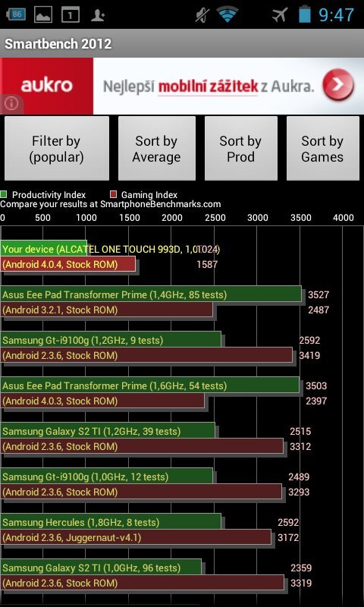364x607 pixels.
Task: Select Samsung Gt-i9100g 1,2GHz 9 tests bar
Action: [x=111, y=339]
